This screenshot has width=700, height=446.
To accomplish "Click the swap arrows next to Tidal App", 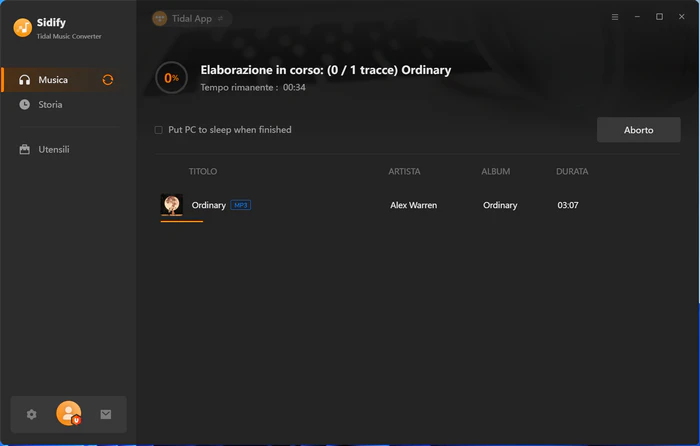I will pos(220,19).
